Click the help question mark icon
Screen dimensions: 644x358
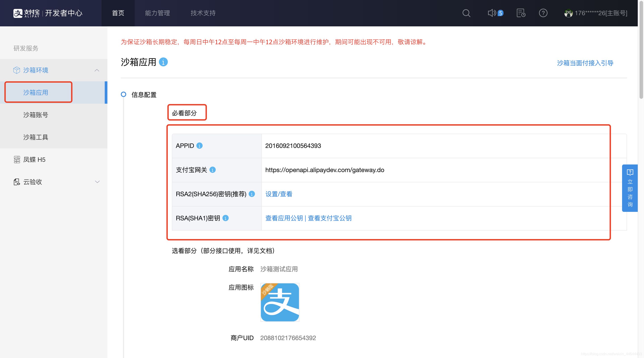(543, 13)
